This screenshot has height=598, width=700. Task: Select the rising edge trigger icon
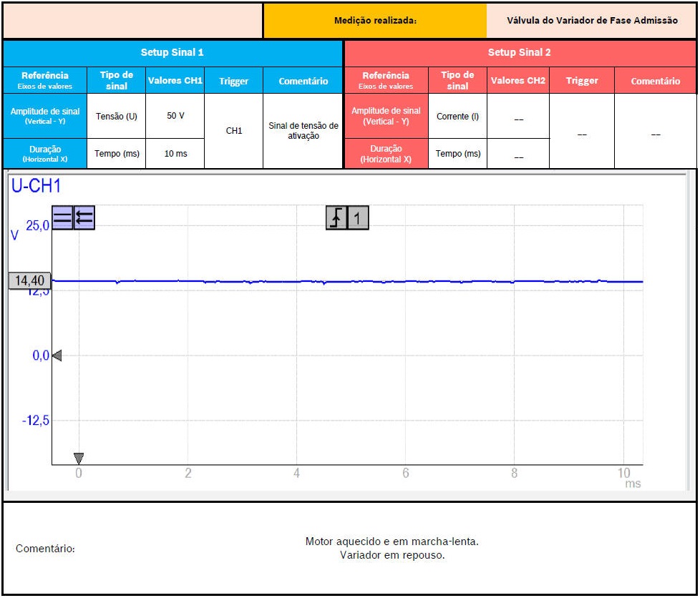click(x=336, y=218)
